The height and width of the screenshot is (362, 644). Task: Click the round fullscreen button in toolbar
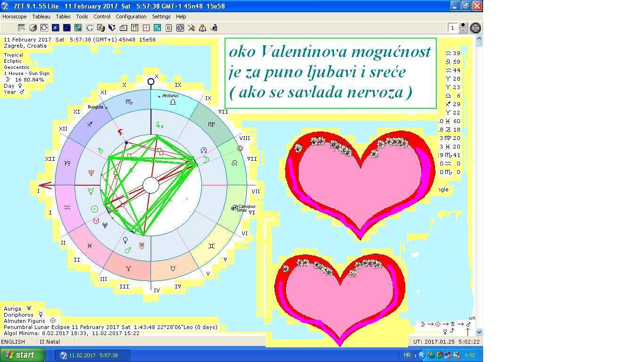coord(476,28)
